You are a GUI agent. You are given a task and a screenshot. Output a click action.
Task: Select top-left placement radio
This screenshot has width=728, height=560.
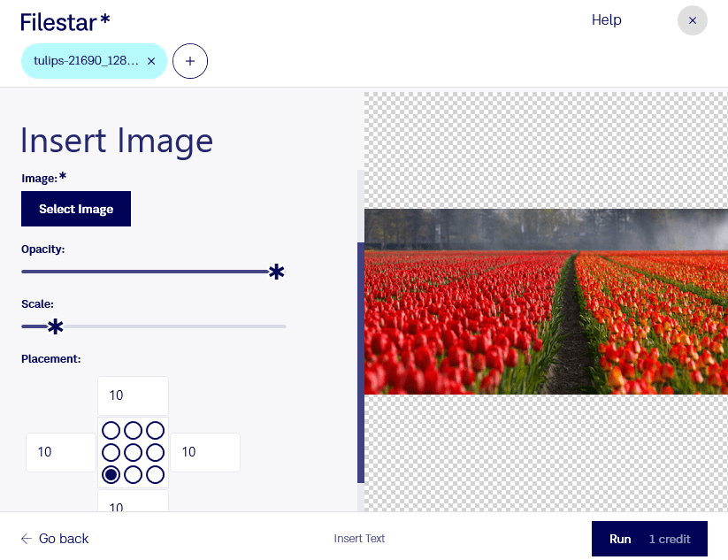111,431
